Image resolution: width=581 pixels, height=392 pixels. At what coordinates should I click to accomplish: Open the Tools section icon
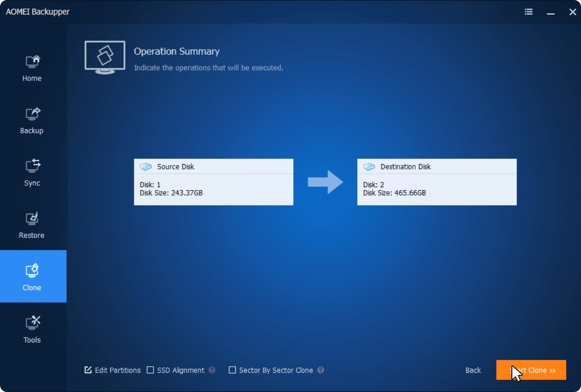32,323
